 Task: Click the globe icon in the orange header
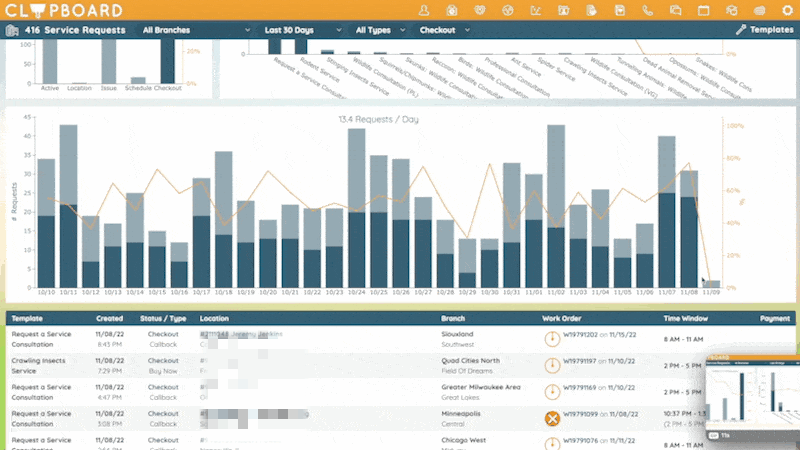507,10
